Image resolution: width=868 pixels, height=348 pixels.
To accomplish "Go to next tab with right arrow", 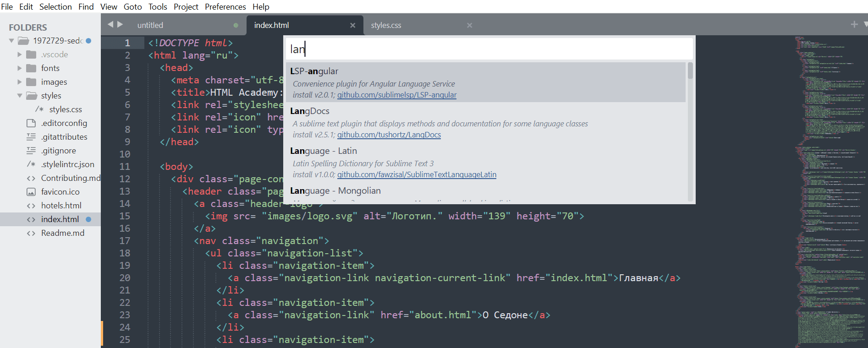I will [120, 24].
